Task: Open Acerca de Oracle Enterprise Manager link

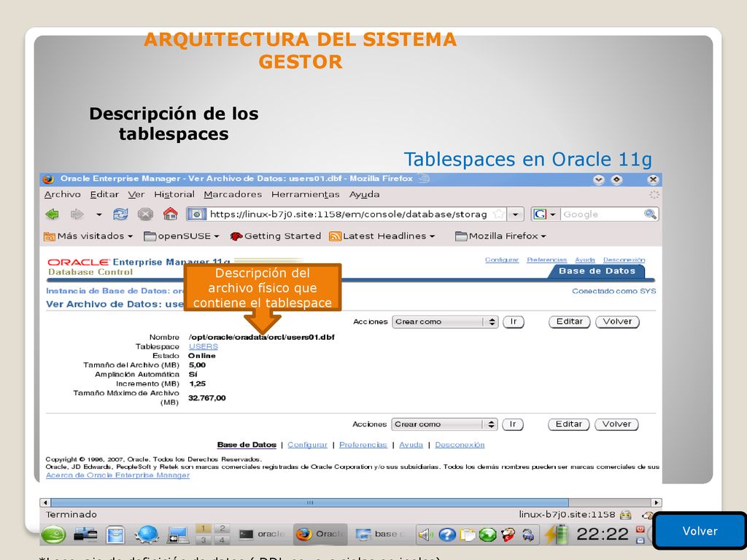Action: coord(117,475)
